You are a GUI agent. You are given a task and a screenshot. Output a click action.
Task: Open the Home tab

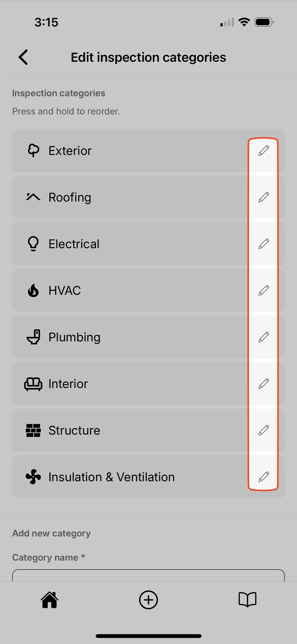click(49, 600)
